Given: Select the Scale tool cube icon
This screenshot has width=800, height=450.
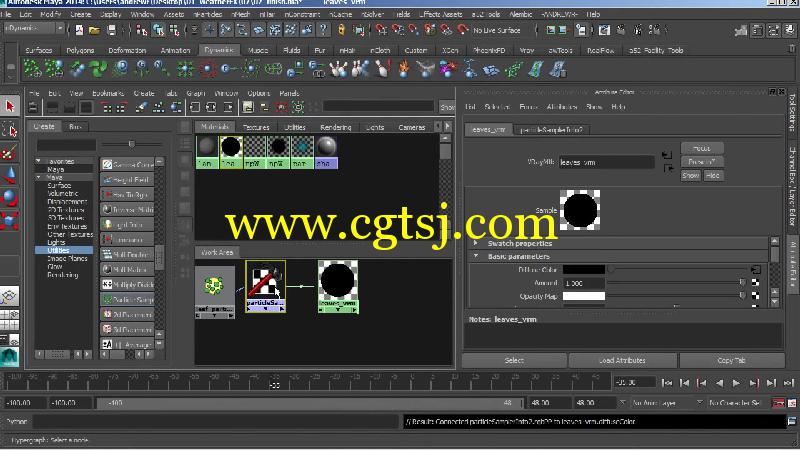Looking at the screenshot, I should tap(10, 221).
